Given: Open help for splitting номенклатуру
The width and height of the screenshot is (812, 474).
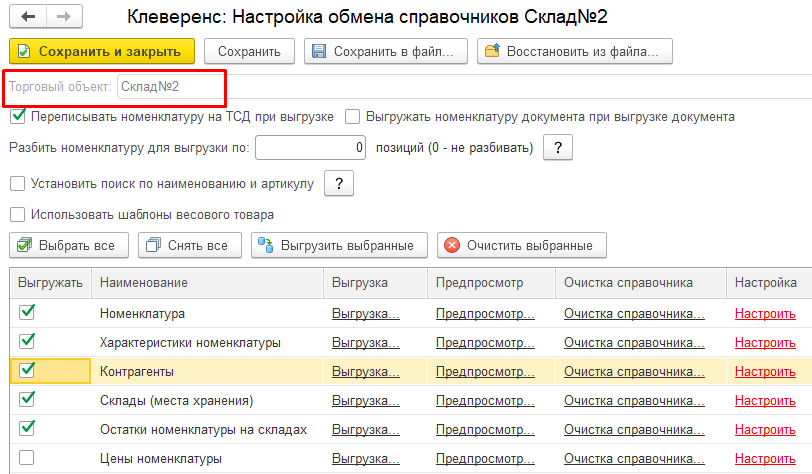Looking at the screenshot, I should click(x=558, y=148).
